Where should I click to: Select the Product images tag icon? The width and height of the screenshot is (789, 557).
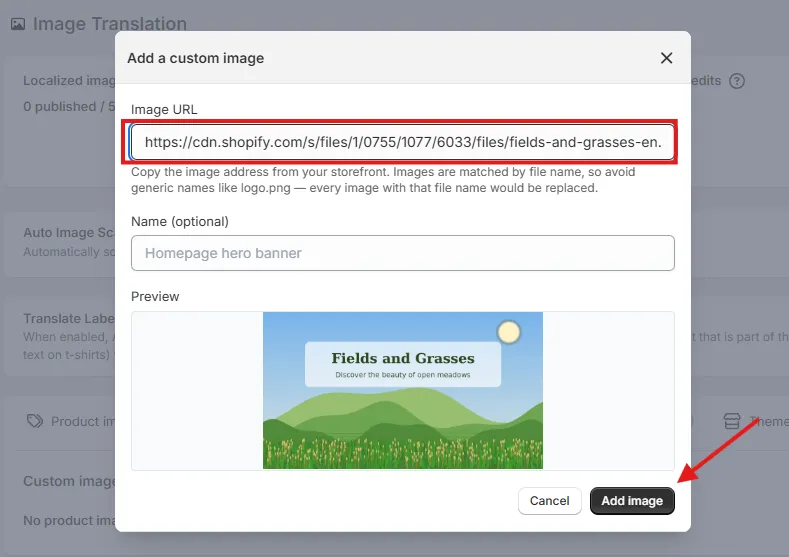[35, 421]
